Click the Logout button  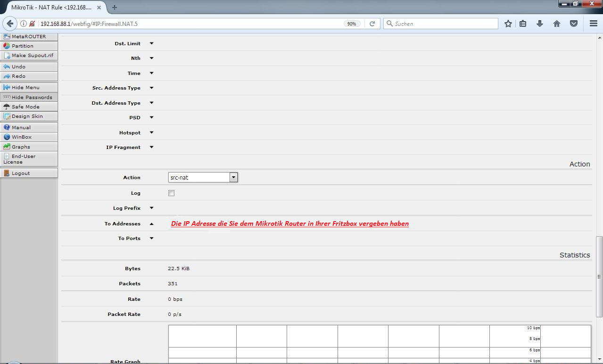tap(29, 173)
